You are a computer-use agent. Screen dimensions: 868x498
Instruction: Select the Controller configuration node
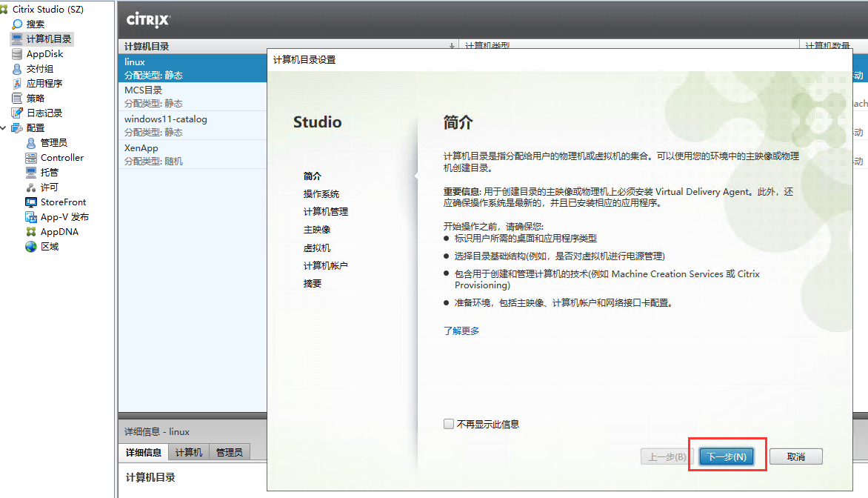[62, 157]
